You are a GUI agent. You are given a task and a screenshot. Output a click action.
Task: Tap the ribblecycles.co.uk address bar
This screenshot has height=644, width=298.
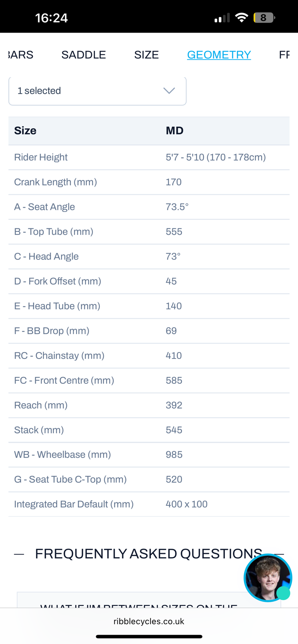pos(149,621)
